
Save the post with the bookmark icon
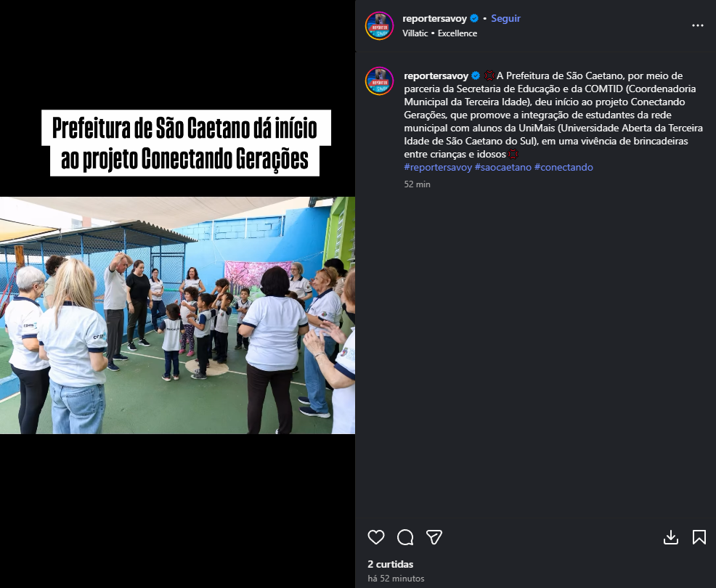[x=699, y=537]
